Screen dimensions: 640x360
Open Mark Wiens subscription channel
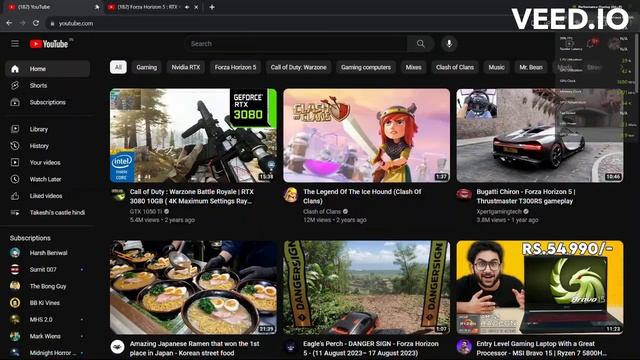pos(48,336)
